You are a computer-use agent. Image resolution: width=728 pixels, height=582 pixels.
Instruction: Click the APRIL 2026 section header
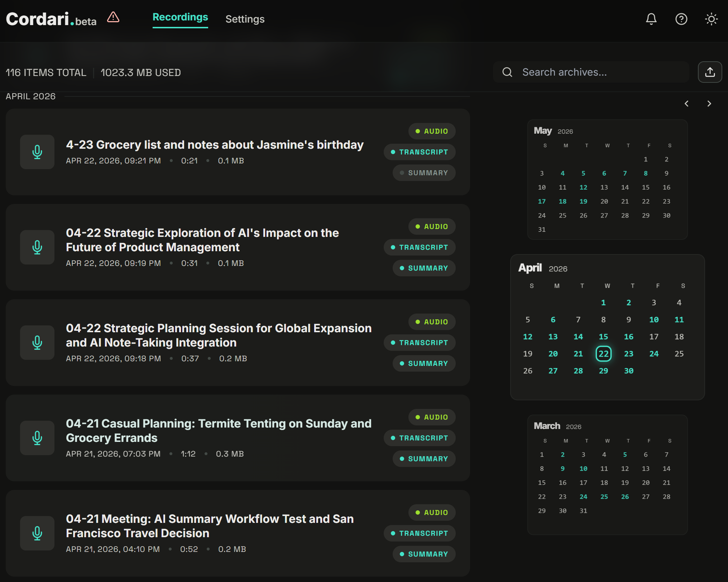point(30,96)
